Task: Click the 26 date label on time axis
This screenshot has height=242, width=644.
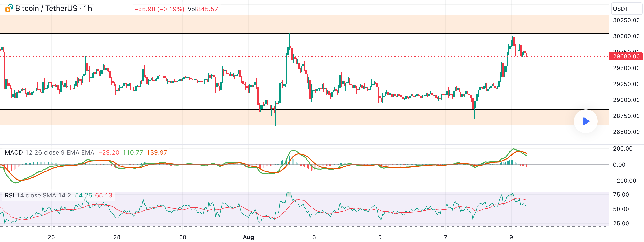Action: (51, 237)
